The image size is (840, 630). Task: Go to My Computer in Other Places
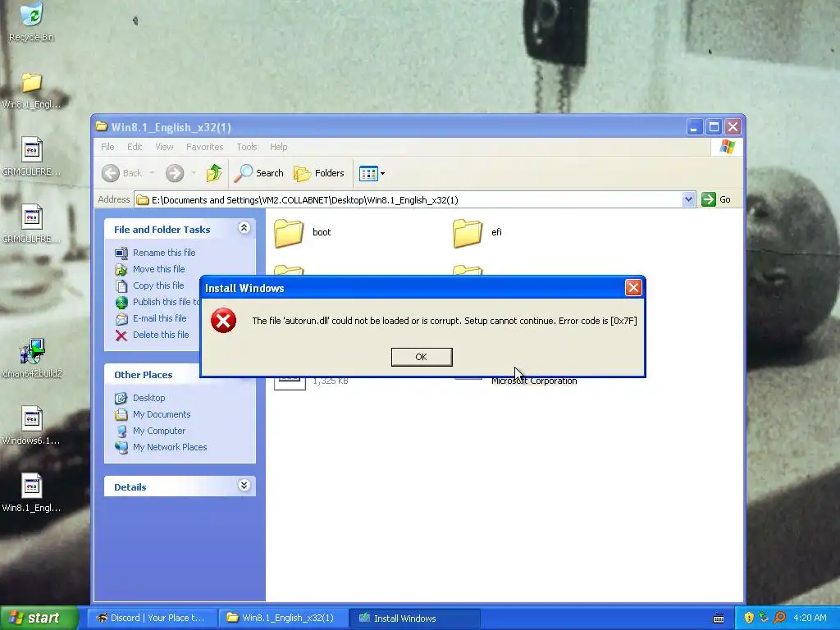(159, 431)
